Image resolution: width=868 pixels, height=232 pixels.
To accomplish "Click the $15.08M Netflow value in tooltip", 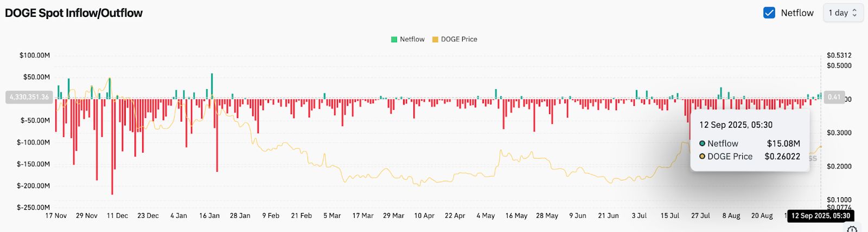I will [x=783, y=143].
